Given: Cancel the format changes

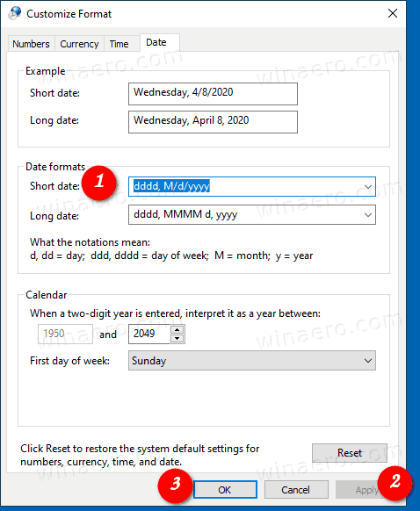Looking at the screenshot, I should click(x=296, y=490).
